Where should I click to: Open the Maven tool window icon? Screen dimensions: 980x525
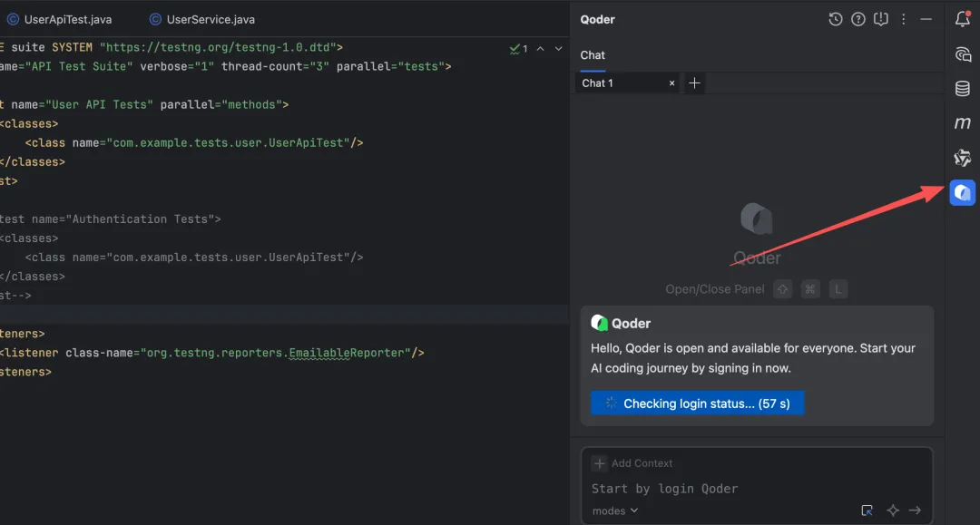[x=963, y=123]
